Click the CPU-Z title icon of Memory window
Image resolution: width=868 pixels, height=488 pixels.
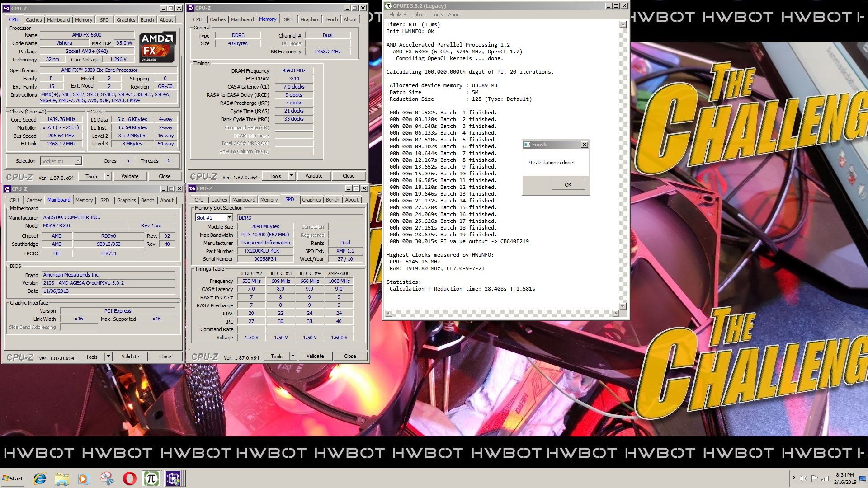coord(192,8)
